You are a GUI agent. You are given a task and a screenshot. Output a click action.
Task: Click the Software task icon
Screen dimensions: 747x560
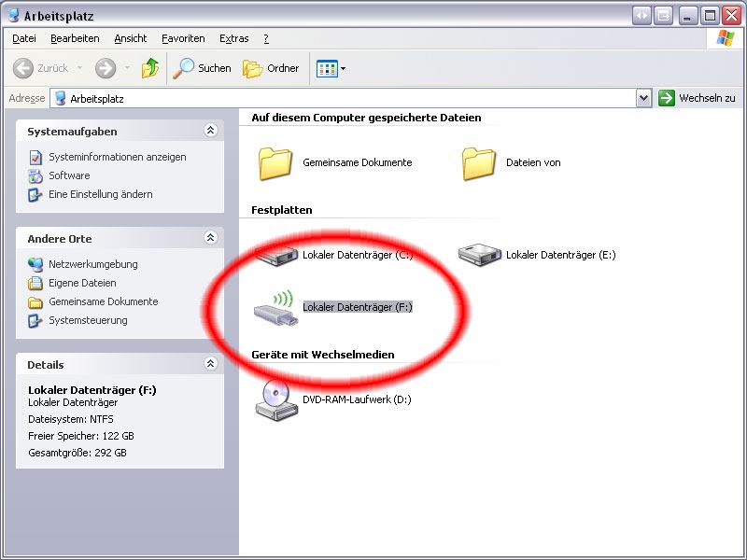pos(35,176)
